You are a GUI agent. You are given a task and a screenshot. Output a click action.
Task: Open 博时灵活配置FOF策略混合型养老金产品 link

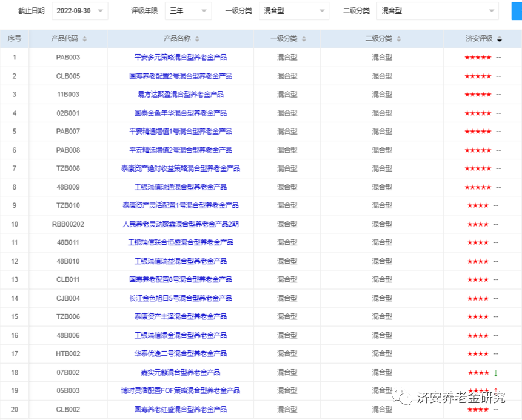tap(181, 390)
